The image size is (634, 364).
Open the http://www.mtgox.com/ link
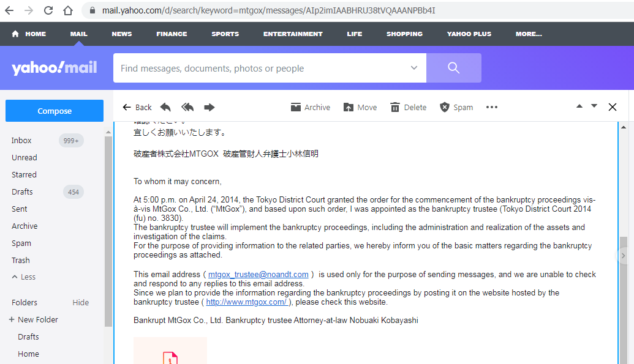point(247,302)
